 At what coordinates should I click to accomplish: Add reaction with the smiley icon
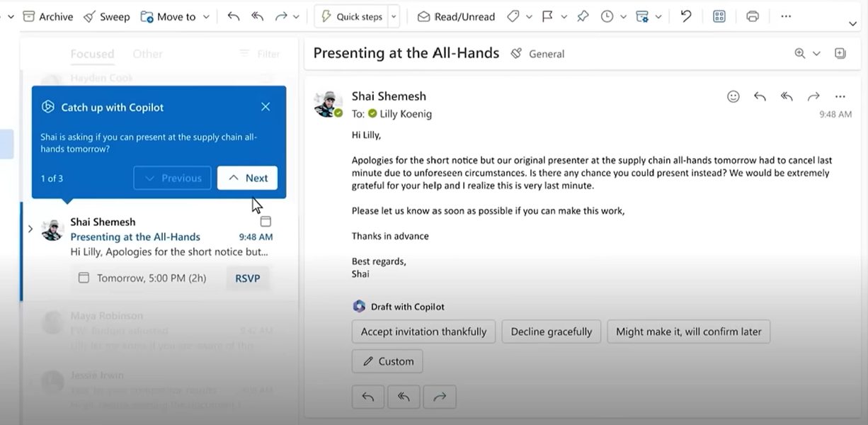point(733,96)
